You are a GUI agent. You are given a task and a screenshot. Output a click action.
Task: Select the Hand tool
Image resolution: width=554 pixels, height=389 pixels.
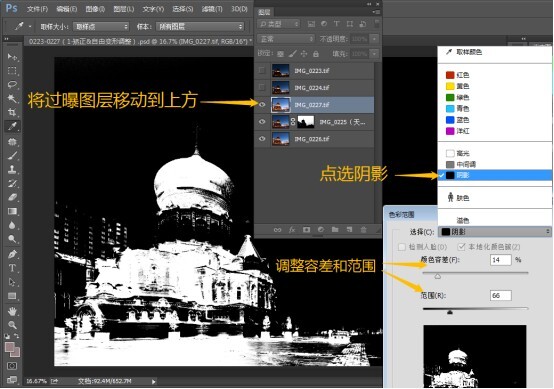coord(12,311)
